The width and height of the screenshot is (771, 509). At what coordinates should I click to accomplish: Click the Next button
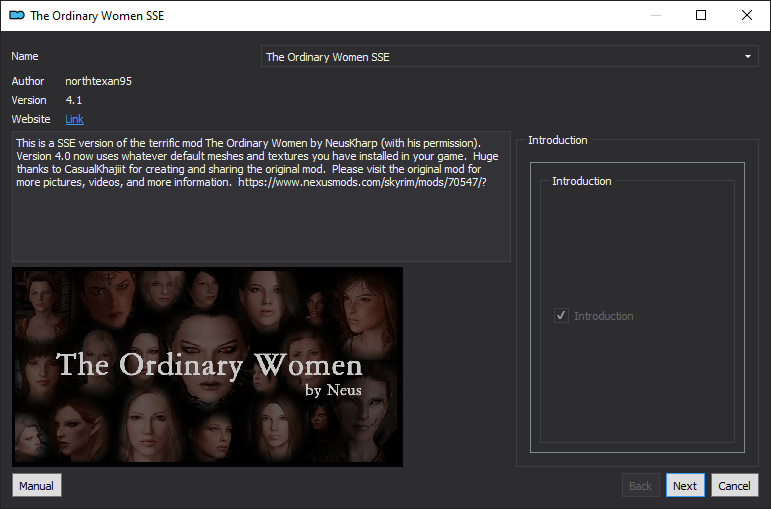coord(685,485)
